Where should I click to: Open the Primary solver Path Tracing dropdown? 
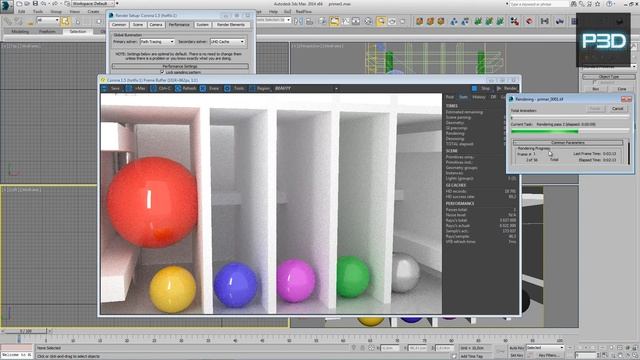pos(157,42)
